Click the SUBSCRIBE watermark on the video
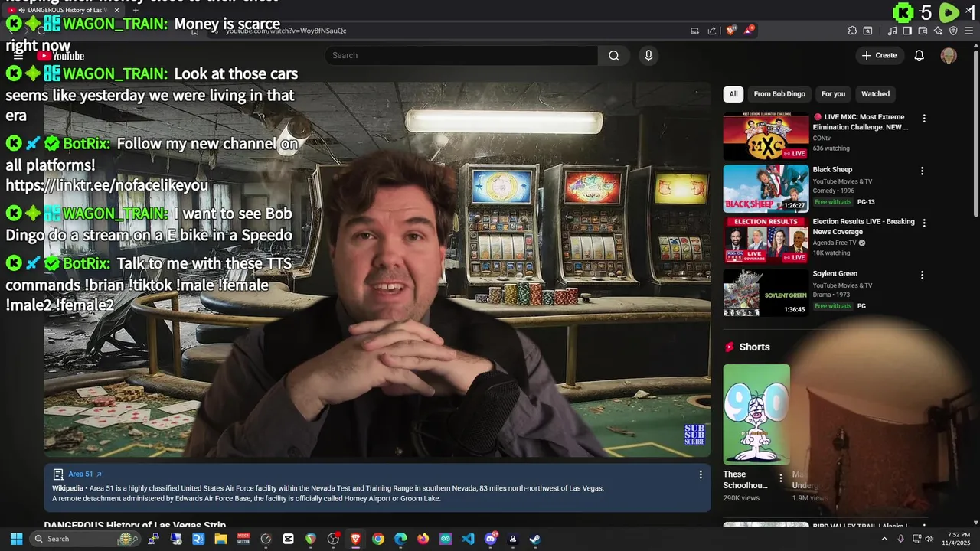The width and height of the screenshot is (980, 551). pos(694,435)
